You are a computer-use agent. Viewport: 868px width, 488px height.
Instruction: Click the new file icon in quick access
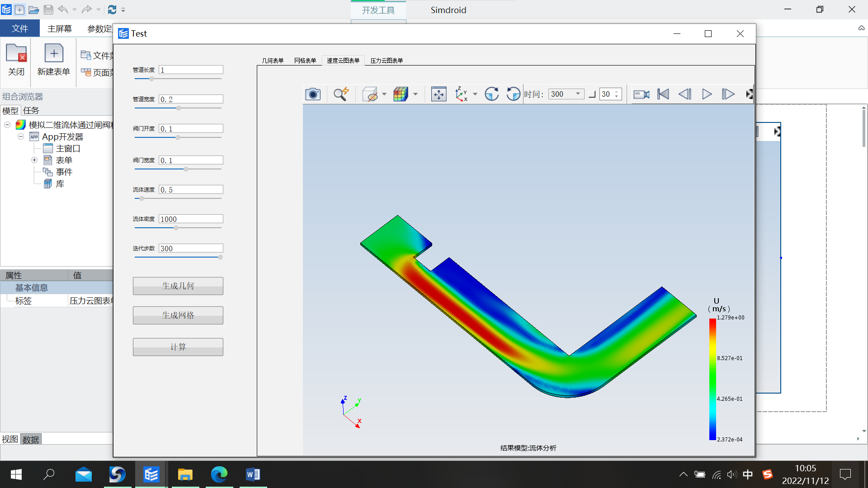tap(19, 9)
